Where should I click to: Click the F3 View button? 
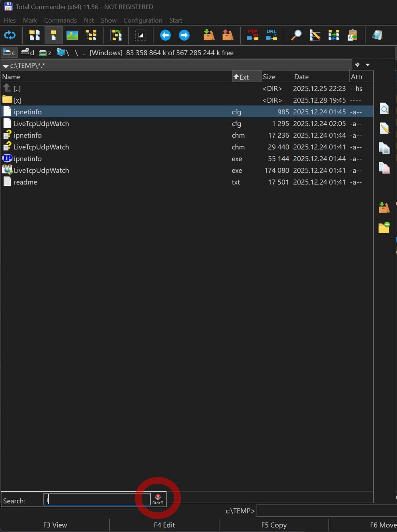pyautogui.click(x=55, y=525)
